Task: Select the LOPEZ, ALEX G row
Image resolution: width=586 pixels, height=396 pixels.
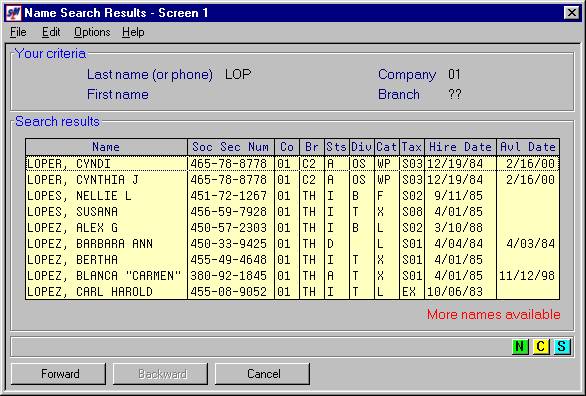Action: (x=293, y=228)
